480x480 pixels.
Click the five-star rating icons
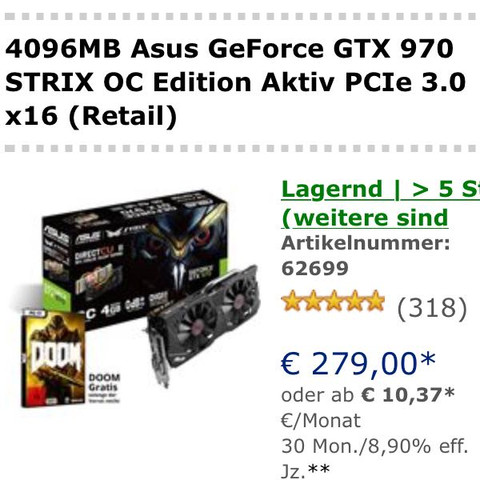[333, 301]
